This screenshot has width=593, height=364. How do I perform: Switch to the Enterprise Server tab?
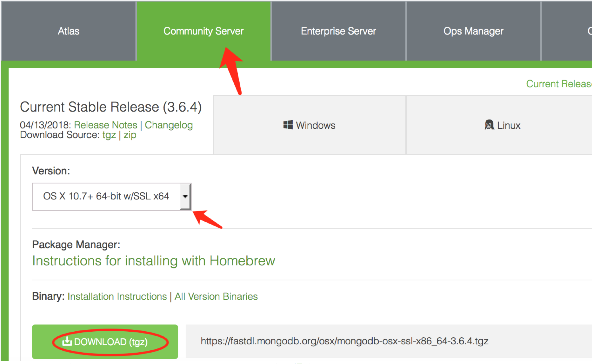click(x=338, y=31)
